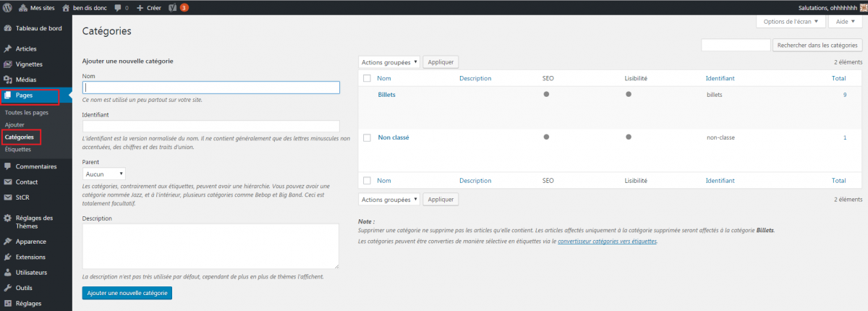The width and height of the screenshot is (868, 311).
Task: Click the Yoast SEO notifications icon
Action: [173, 7]
